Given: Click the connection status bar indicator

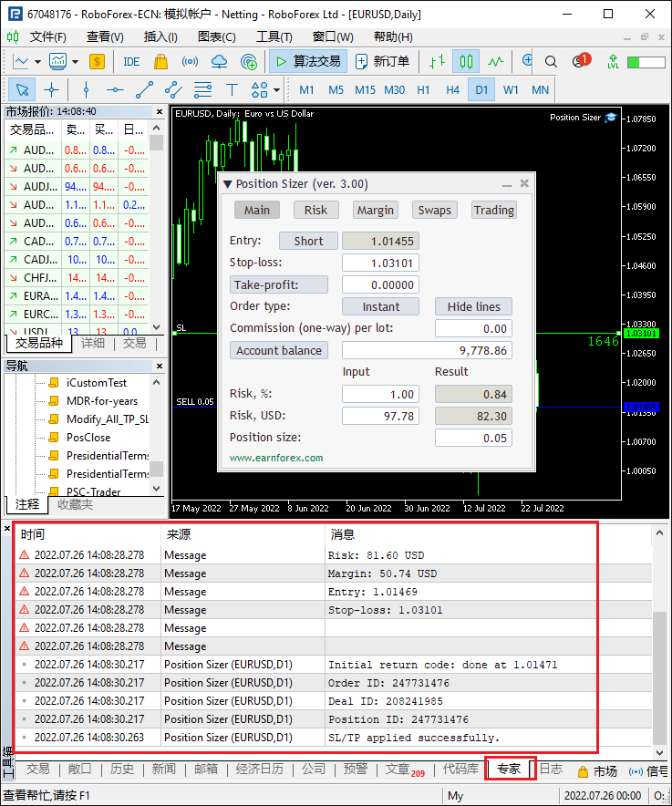Looking at the screenshot, I should (646, 62).
